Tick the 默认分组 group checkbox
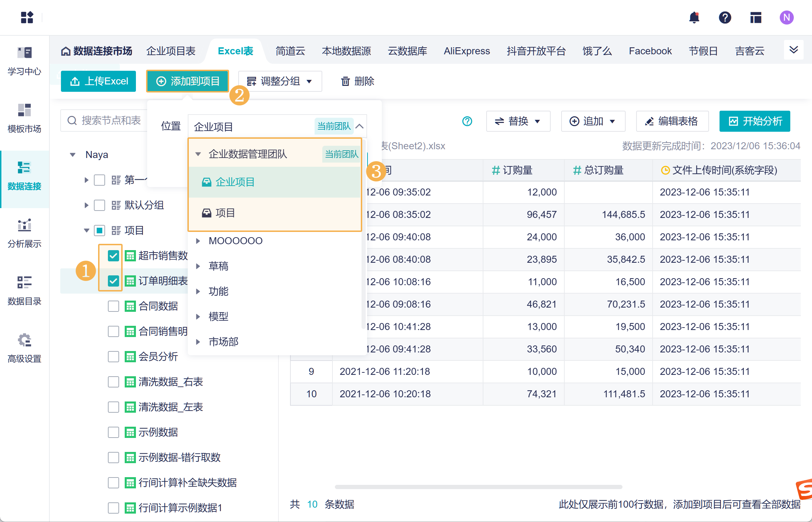 point(99,205)
